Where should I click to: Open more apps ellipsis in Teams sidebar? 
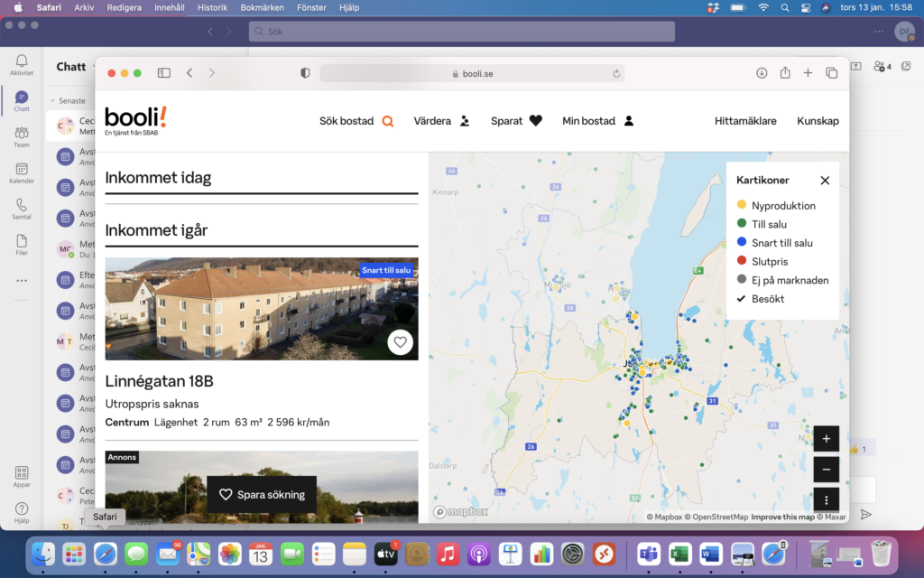22,281
